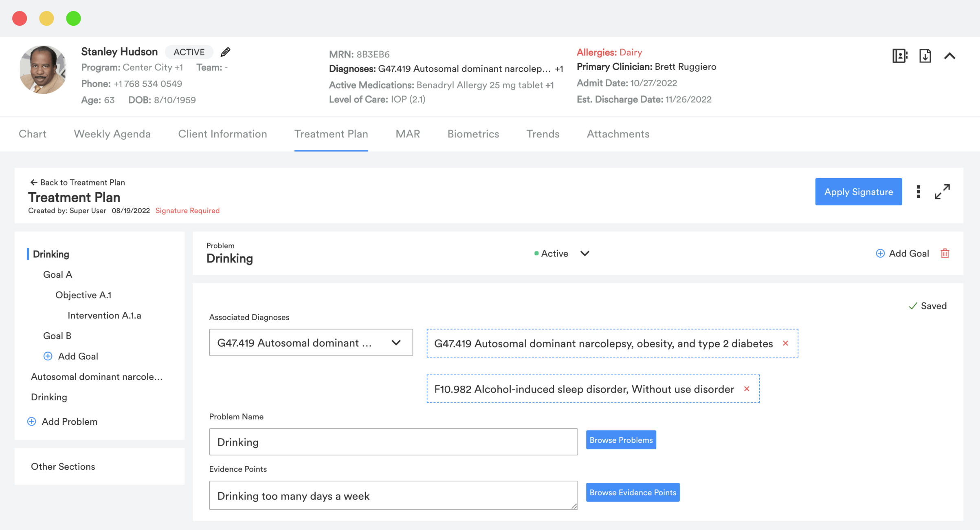Click the plus icon next to Add Problem
Screen dimensions: 980x530
[32, 422]
